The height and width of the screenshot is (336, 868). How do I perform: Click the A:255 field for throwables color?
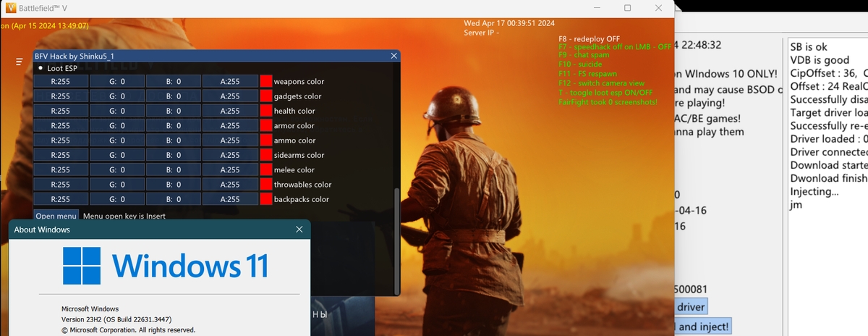pyautogui.click(x=230, y=185)
